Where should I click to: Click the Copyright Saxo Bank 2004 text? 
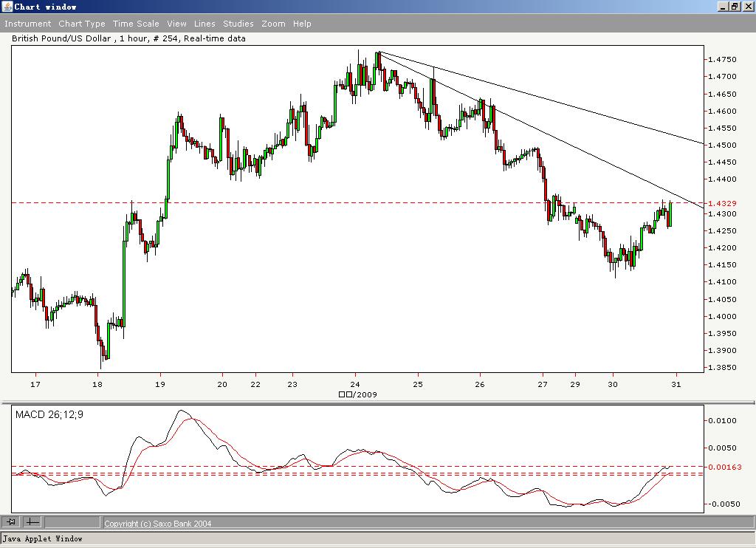tap(158, 524)
